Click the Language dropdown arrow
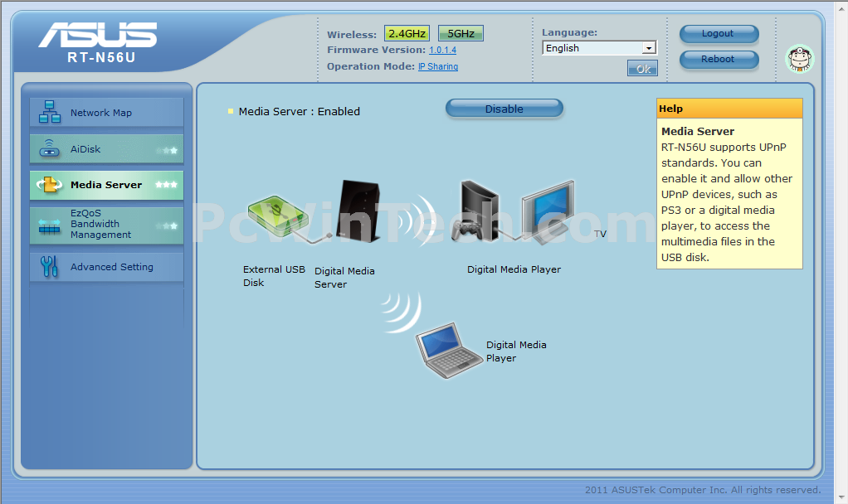The image size is (848, 504). [x=648, y=48]
